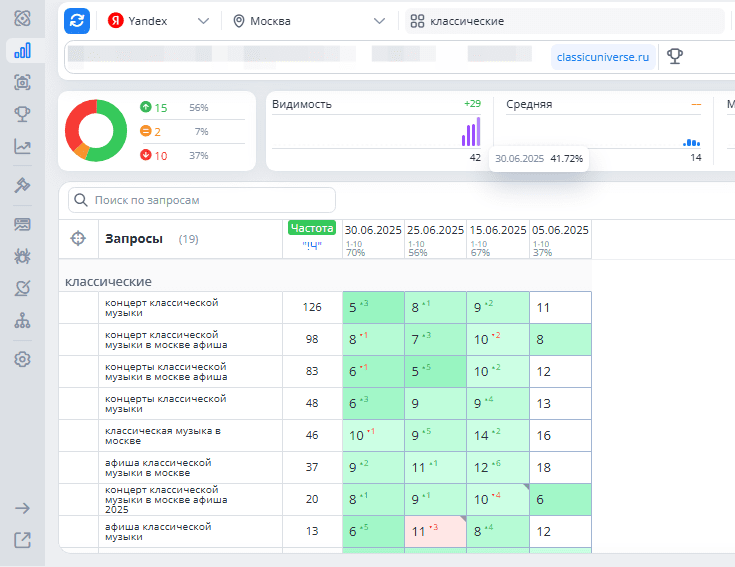Open the screenshot capture sidebar icon
The height and width of the screenshot is (567, 735).
[22, 82]
